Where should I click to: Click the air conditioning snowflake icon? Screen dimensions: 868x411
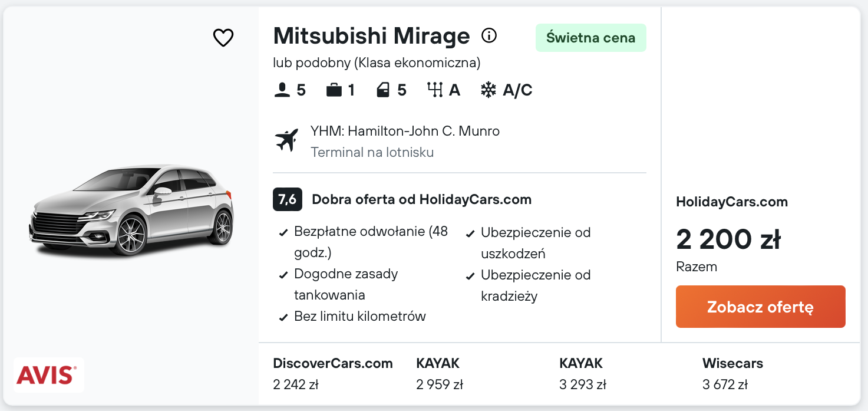(x=489, y=90)
